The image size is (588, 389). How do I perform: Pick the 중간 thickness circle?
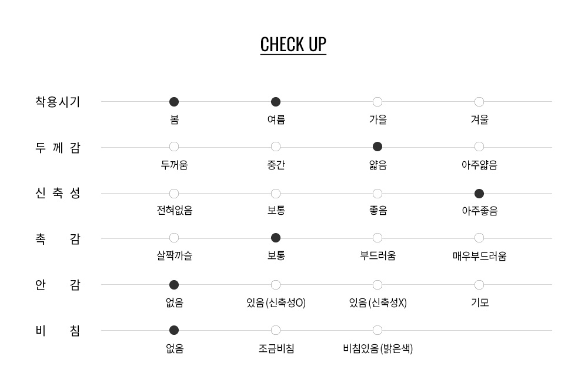(x=276, y=147)
